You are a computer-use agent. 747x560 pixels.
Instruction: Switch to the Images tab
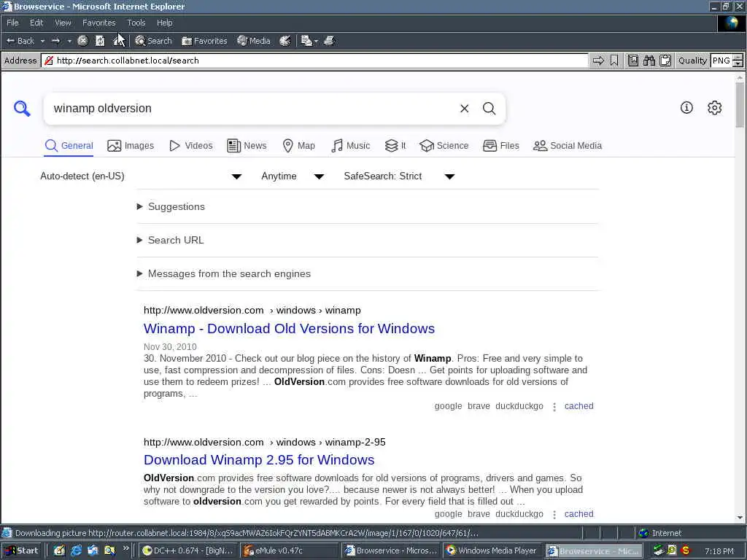pos(131,146)
